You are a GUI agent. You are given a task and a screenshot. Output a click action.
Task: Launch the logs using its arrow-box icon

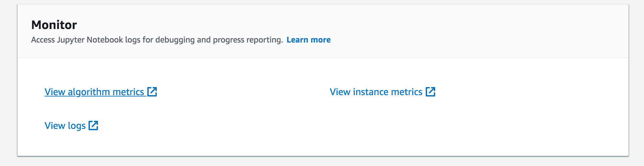(93, 125)
